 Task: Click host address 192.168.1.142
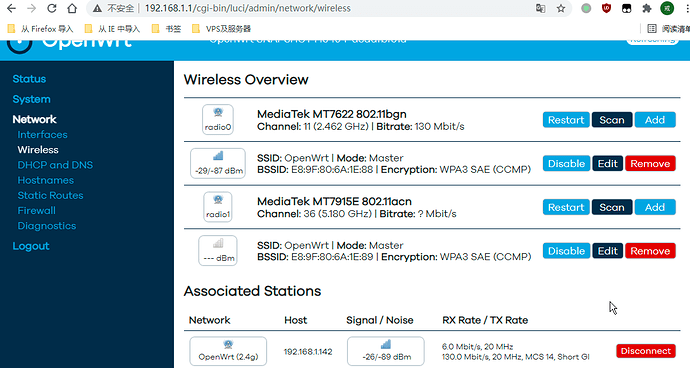(308, 352)
